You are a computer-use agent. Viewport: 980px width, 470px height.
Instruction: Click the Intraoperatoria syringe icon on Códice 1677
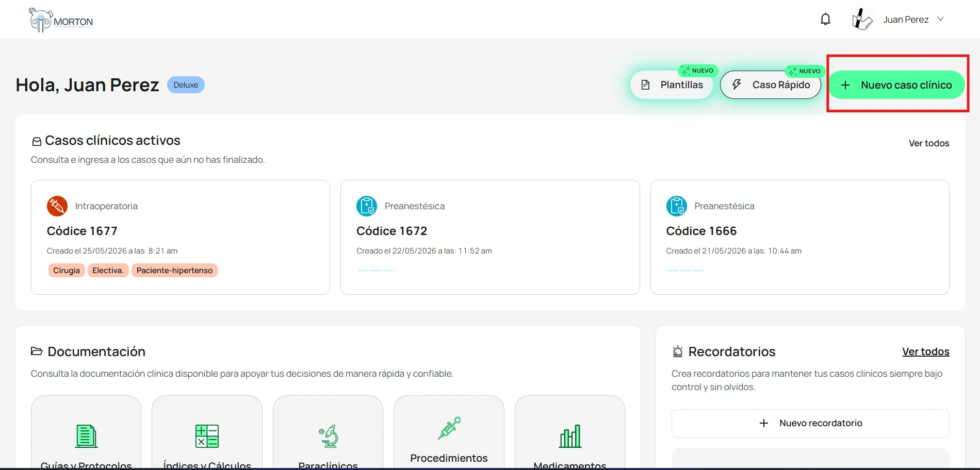point(57,206)
